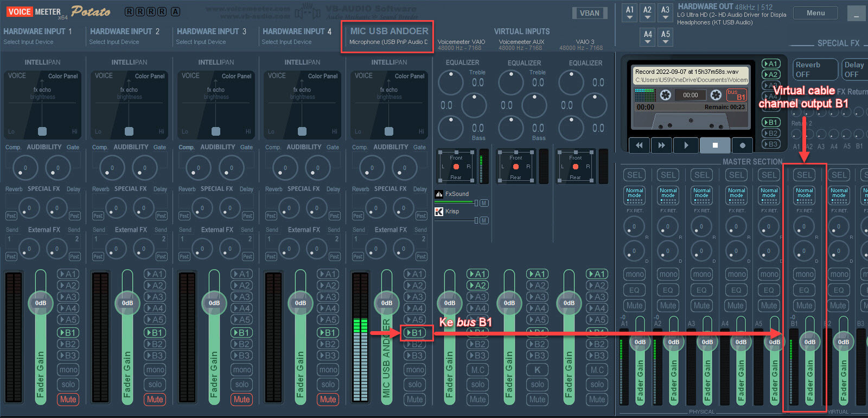The height and width of the screenshot is (418, 868).
Task: Select input device for Hardware Input 4
Action: 287,42
